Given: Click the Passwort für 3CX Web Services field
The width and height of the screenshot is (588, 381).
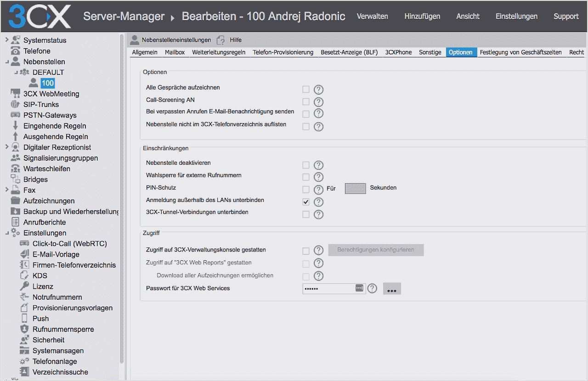Looking at the screenshot, I should [328, 288].
